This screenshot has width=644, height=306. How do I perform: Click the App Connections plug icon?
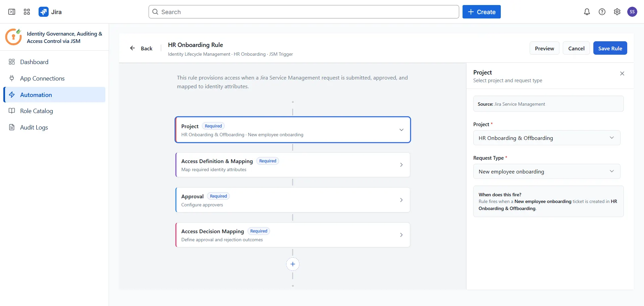point(12,78)
